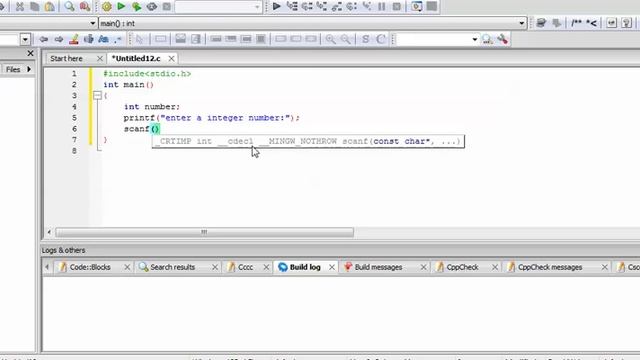Toggle the match case Aa icon

coord(103,39)
